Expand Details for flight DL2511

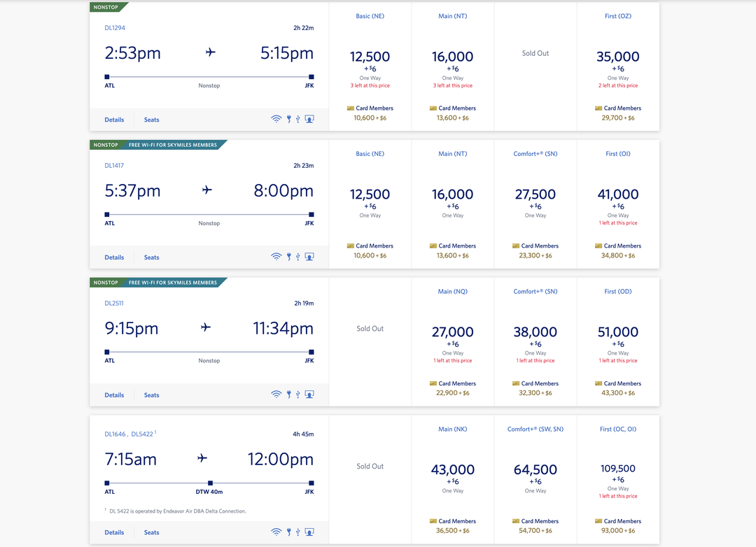(113, 395)
